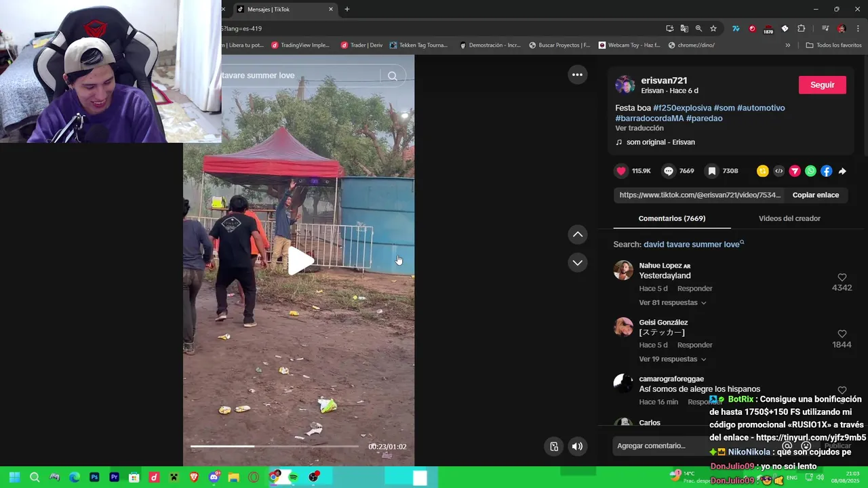Seek on the video progress bar
The width and height of the screenshot is (868, 488).
click(x=275, y=446)
